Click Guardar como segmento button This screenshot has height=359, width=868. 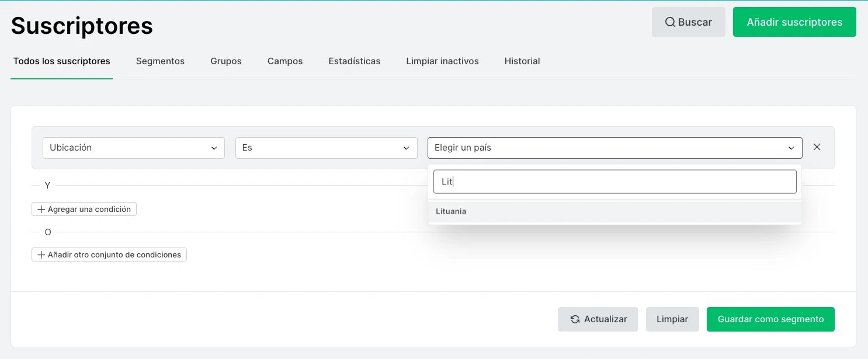[x=770, y=319]
